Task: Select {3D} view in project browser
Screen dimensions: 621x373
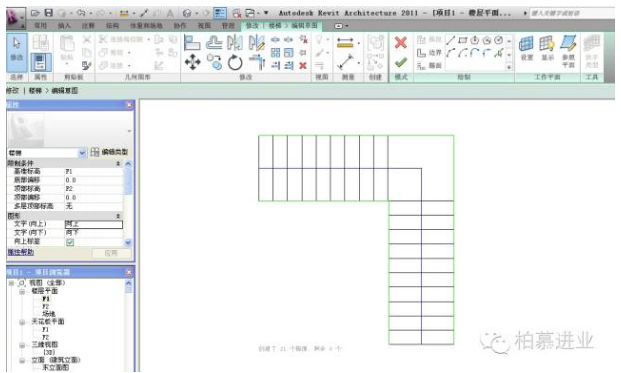Action: [49, 353]
